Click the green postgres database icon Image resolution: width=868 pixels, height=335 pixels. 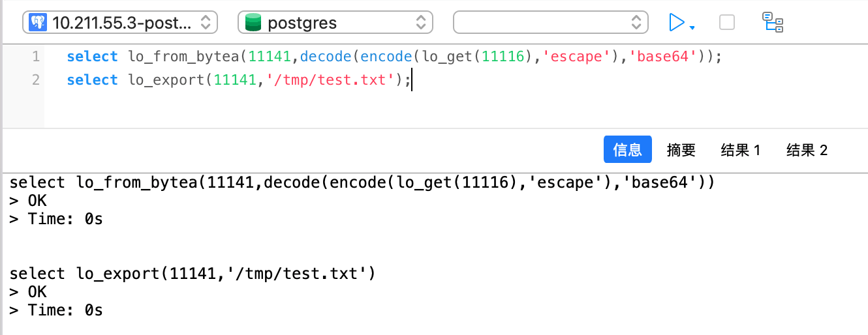(x=253, y=23)
